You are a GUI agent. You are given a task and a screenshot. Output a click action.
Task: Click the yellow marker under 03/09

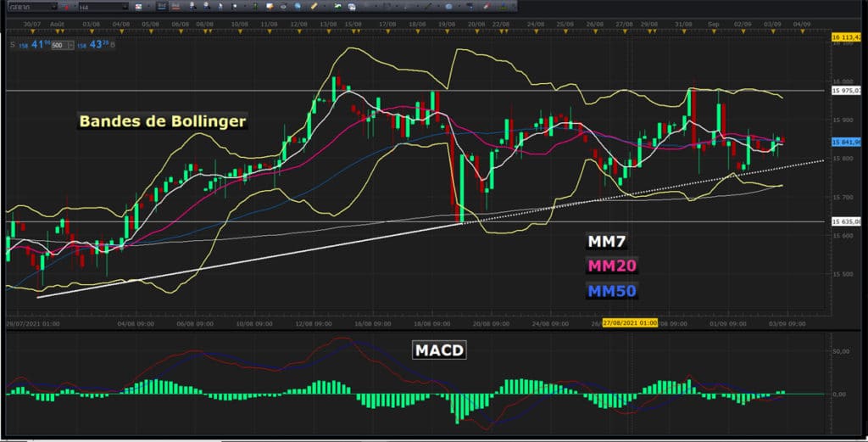(773, 31)
